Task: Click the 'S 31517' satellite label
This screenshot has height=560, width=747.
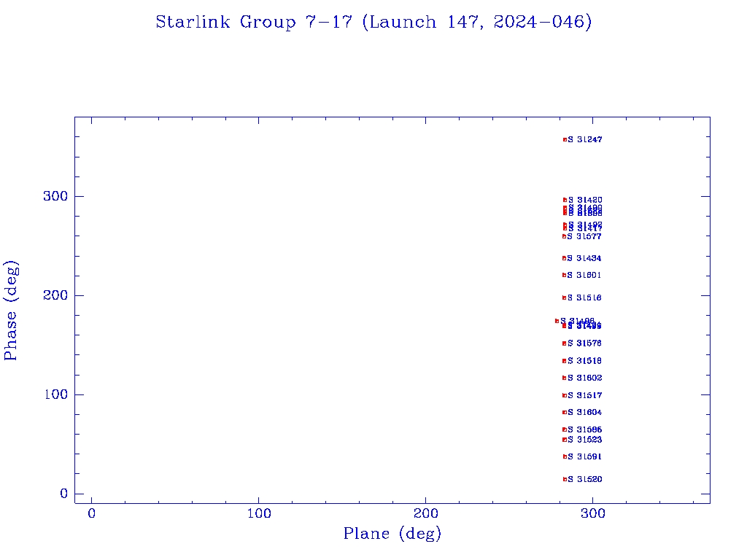Action: 584,395
